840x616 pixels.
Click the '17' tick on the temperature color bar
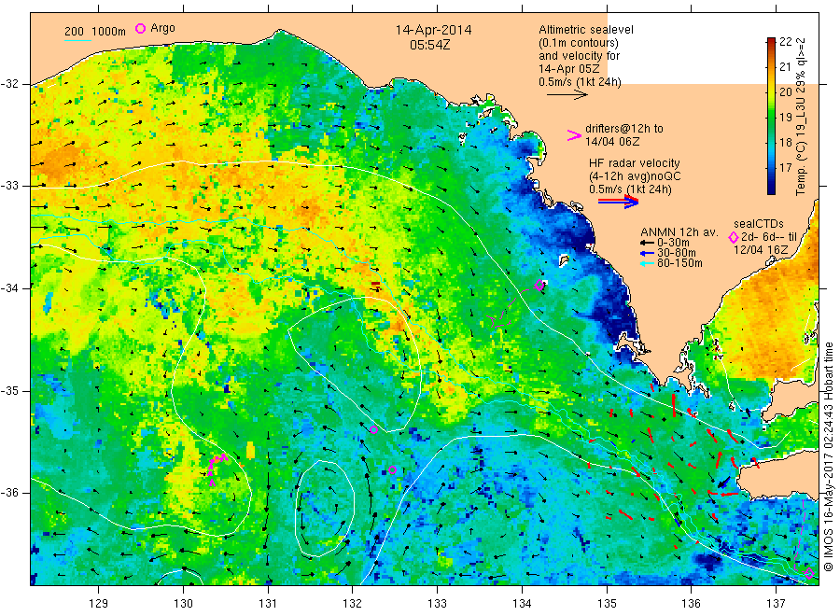tap(785, 168)
